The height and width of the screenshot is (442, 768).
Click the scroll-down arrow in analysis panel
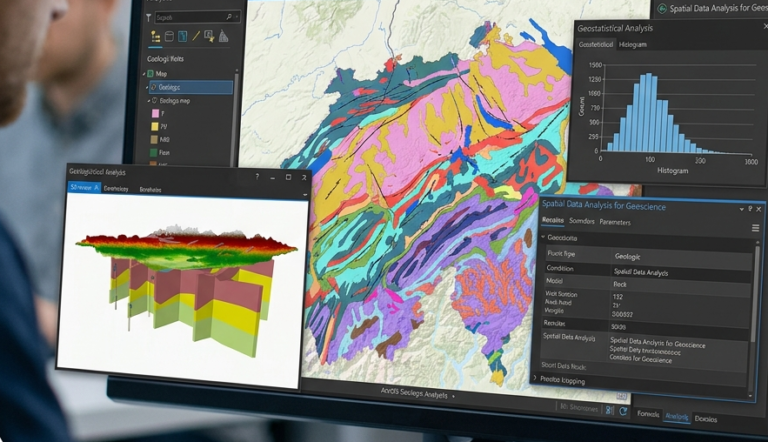[x=750, y=395]
